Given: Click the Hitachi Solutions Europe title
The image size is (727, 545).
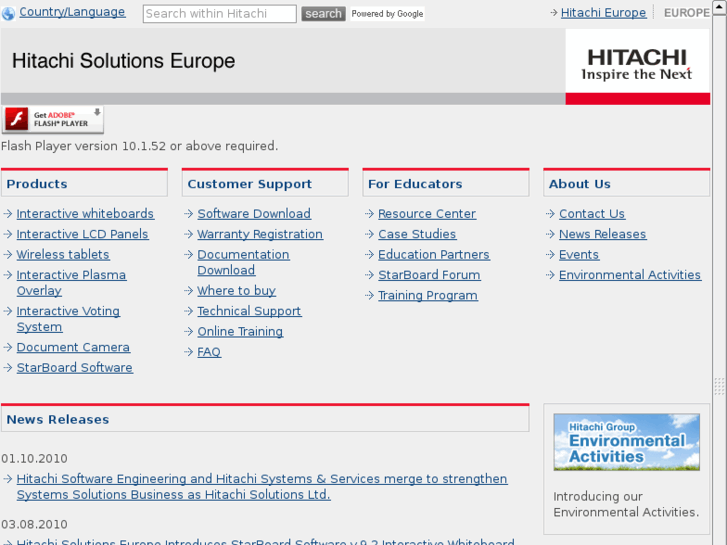Looking at the screenshot, I should (124, 61).
